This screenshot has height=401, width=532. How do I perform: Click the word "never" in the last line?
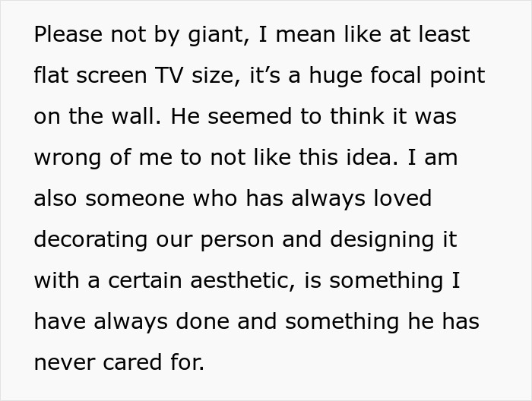[64, 363]
